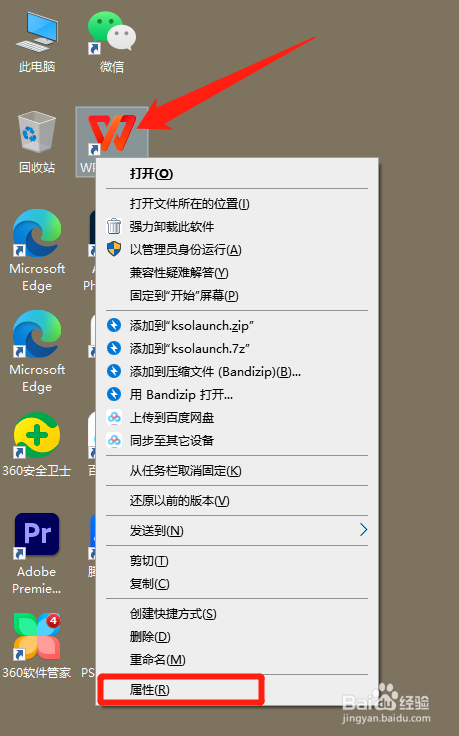Choose 打开(O) in context menu

point(237,174)
